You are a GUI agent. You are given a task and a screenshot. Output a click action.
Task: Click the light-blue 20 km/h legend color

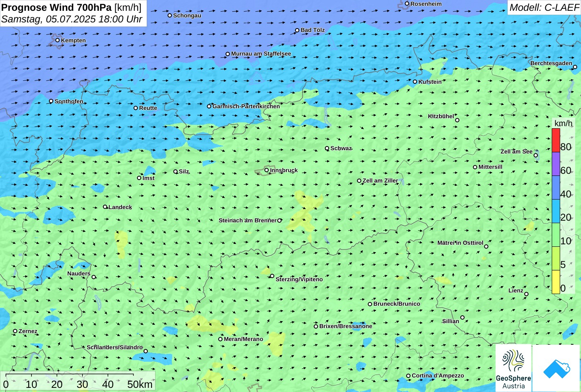[556, 211]
